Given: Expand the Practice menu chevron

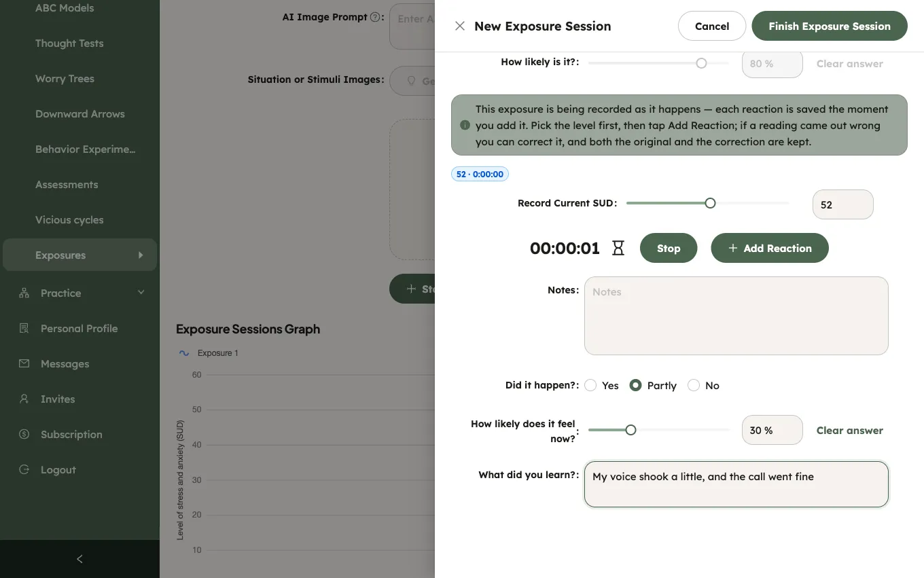Looking at the screenshot, I should coord(141,293).
